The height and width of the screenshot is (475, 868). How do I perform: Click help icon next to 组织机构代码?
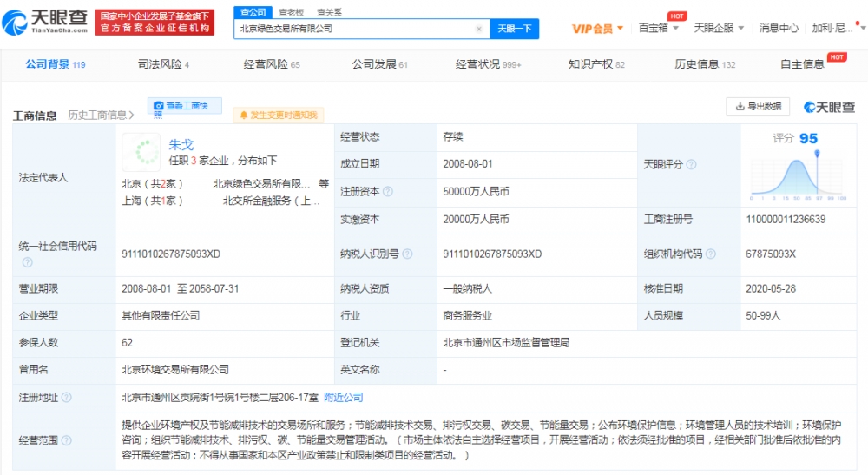pos(711,254)
